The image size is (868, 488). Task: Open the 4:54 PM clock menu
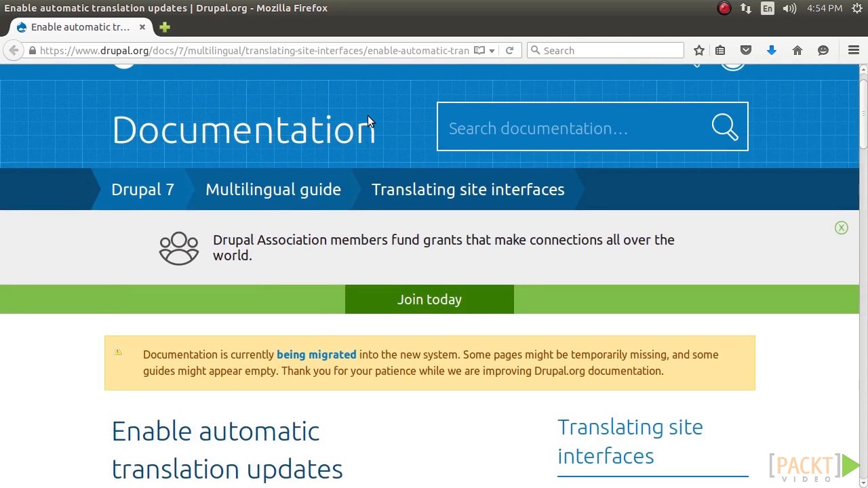tap(825, 8)
